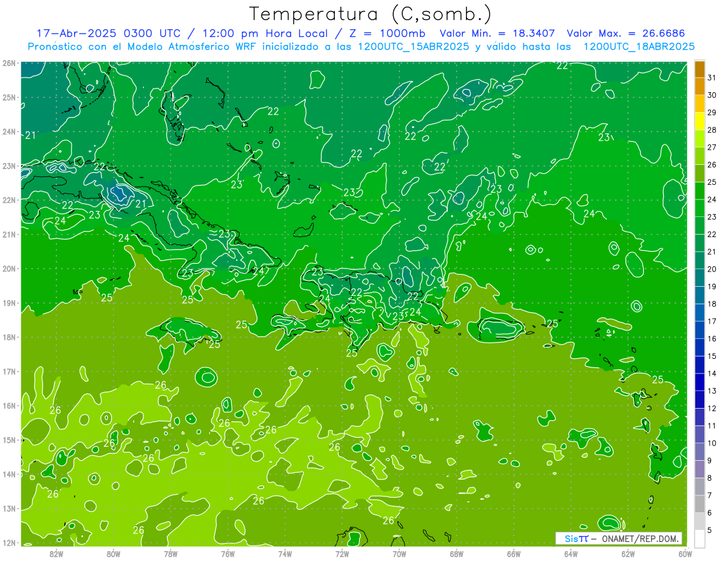
Task: Click the 12N latitude axis label
Action: point(9,543)
